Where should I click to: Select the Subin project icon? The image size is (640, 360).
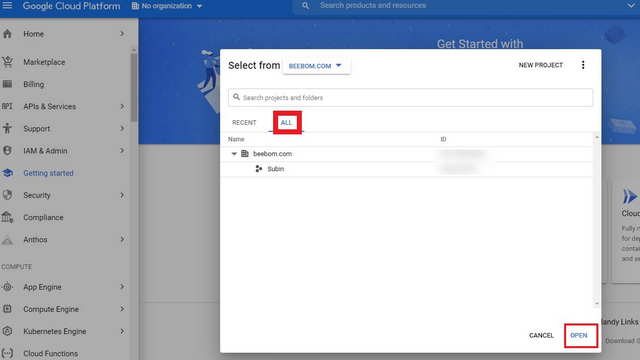tap(259, 169)
